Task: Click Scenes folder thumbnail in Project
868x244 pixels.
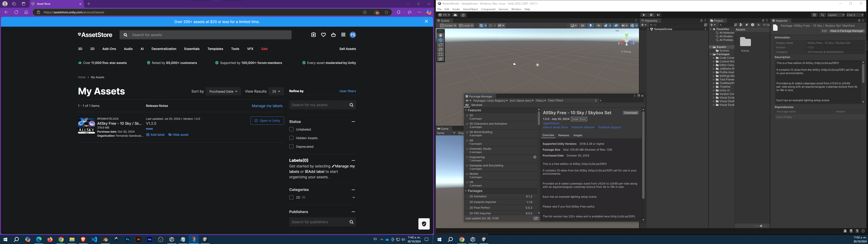Action: click(745, 42)
